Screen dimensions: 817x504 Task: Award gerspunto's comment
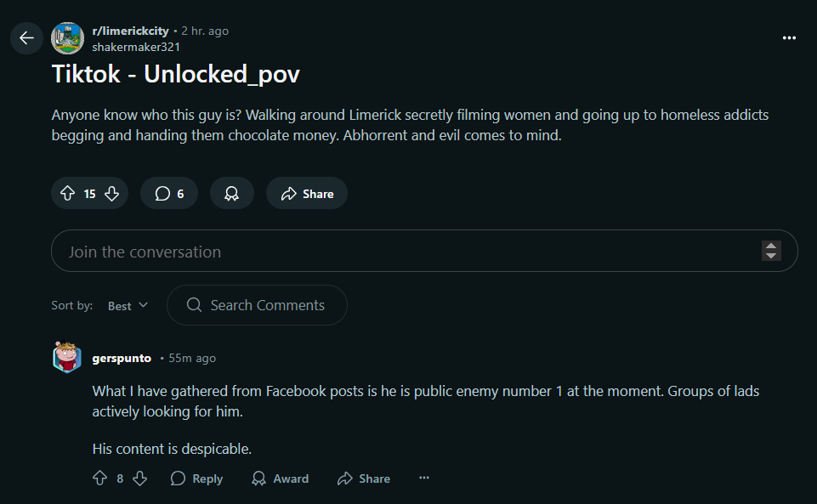(280, 479)
